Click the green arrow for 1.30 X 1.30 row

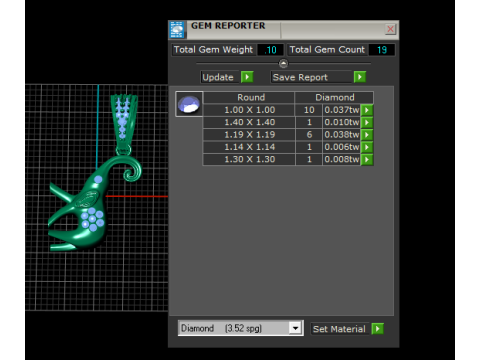(367, 159)
